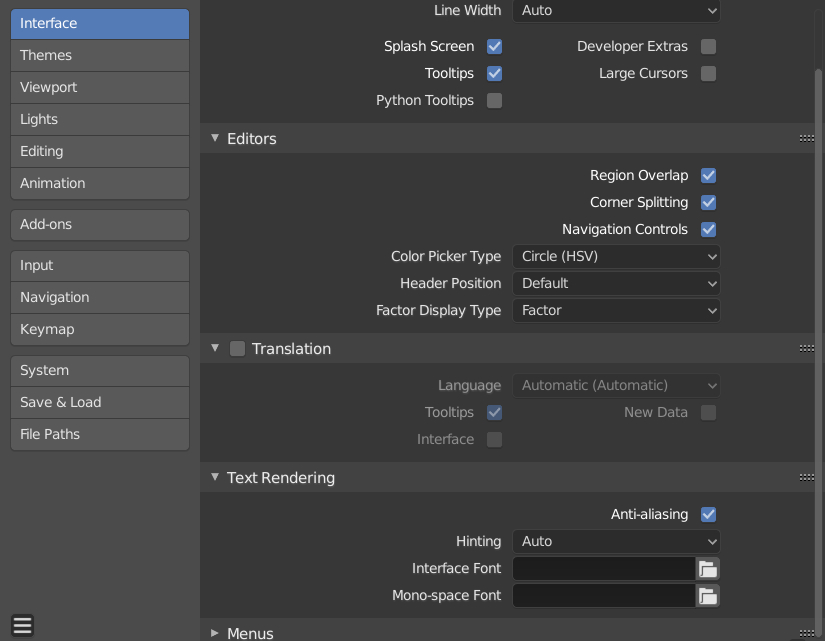Image resolution: width=825 pixels, height=641 pixels.
Task: Browse for a Mono-space Font file
Action: click(708, 595)
